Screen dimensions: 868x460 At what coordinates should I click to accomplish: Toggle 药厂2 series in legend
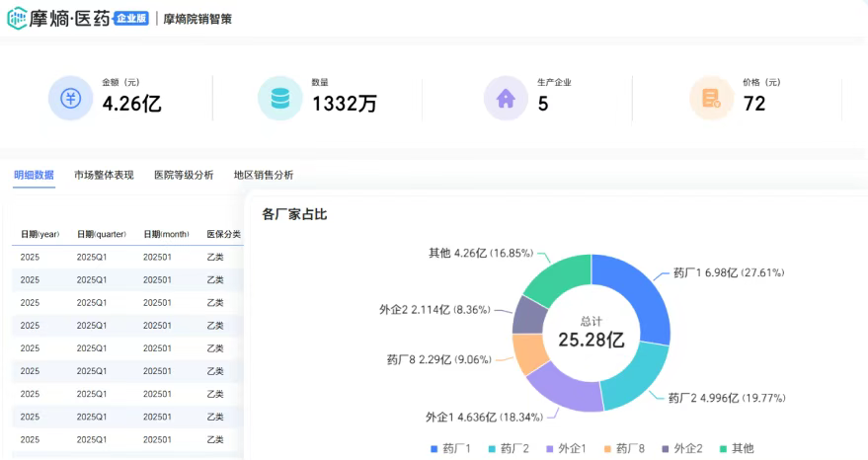pyautogui.click(x=508, y=448)
